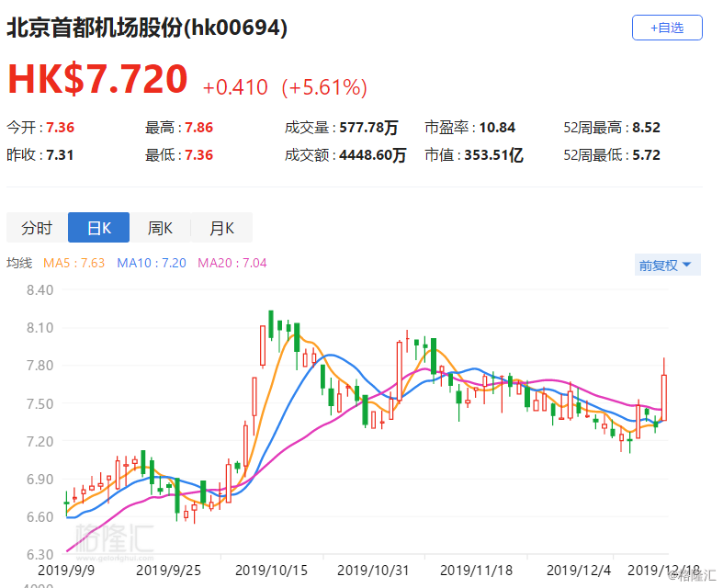Click the MA20 : 7.04 indicator label
This screenshot has height=588, width=723.
(232, 263)
